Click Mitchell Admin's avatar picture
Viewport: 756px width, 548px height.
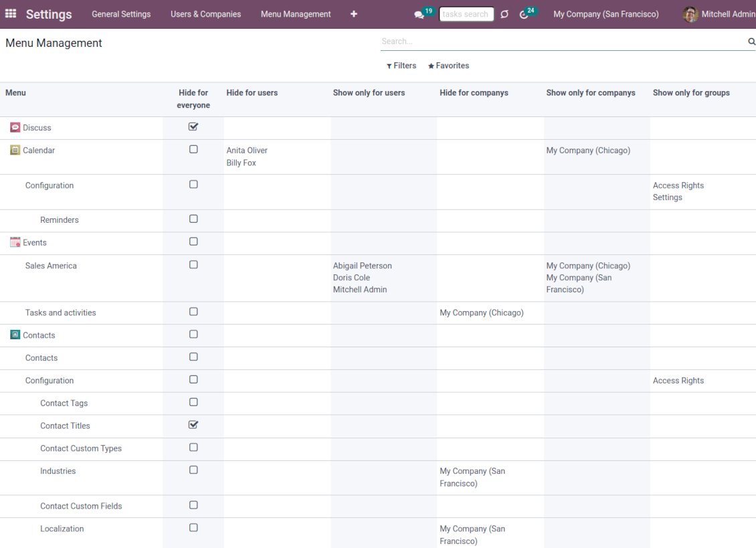coord(690,15)
